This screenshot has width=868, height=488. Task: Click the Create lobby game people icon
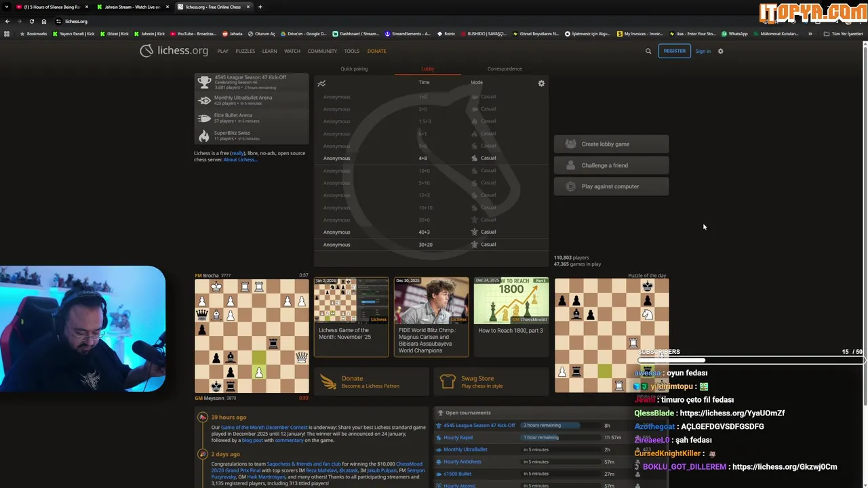pyautogui.click(x=570, y=144)
